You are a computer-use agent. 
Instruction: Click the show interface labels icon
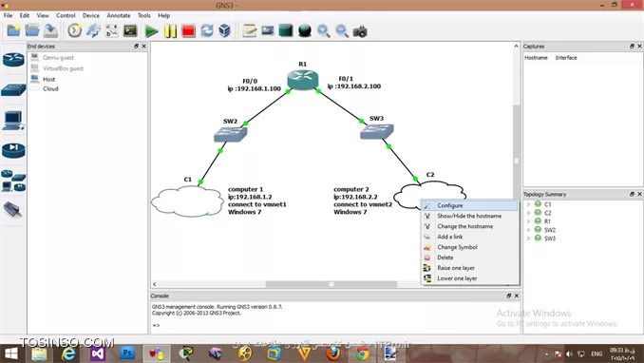click(93, 30)
